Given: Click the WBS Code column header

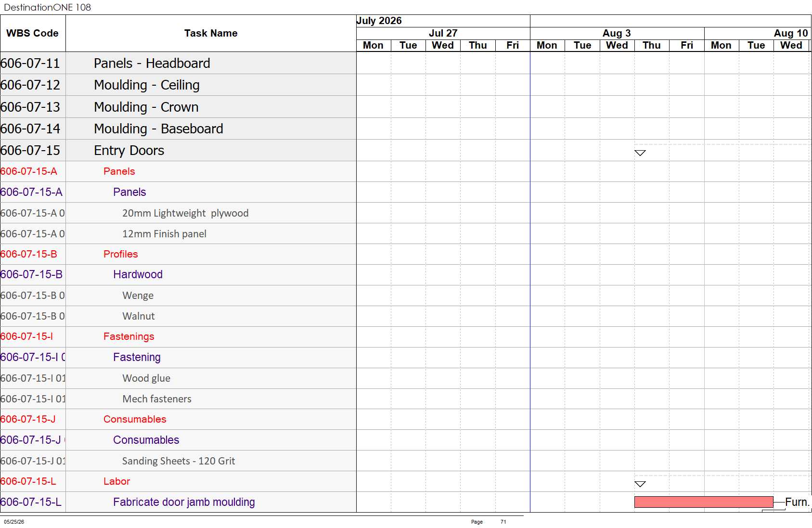Looking at the screenshot, I should point(33,33).
